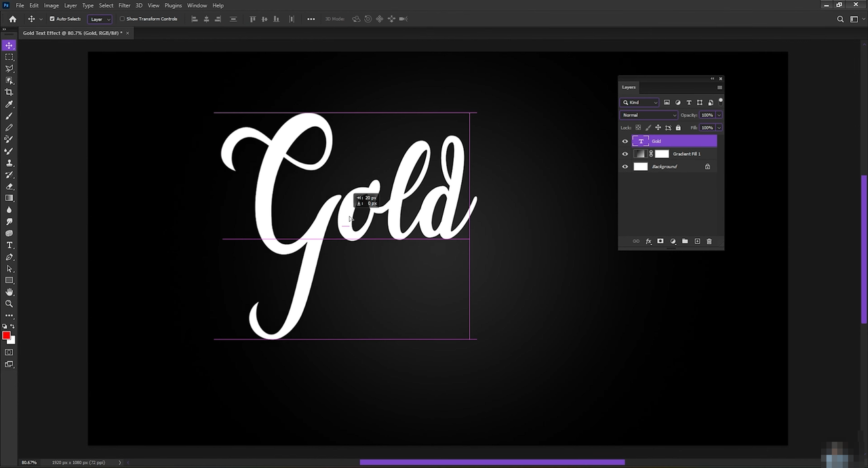Toggle Lock transparent pixels
Screen dimensions: 868x468
pos(638,128)
